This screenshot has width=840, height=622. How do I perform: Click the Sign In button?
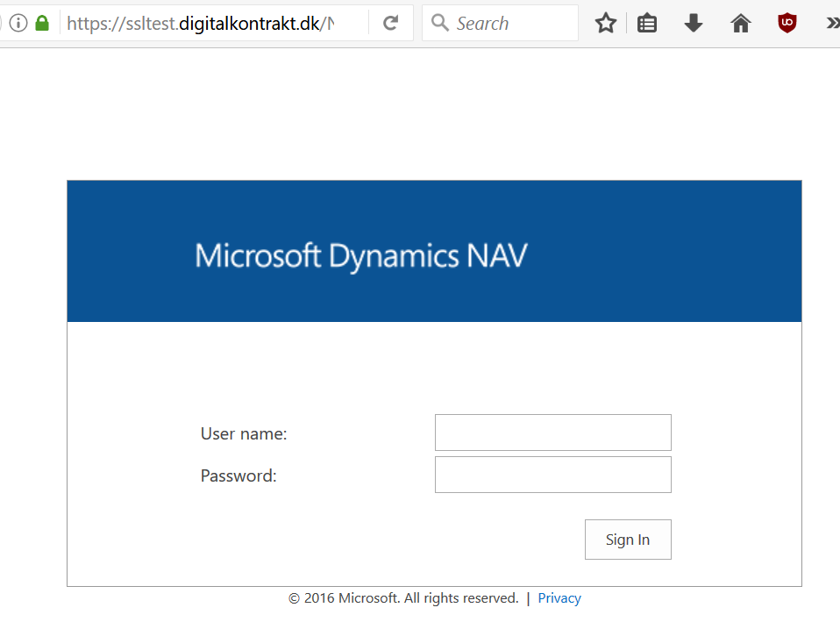[x=628, y=540]
